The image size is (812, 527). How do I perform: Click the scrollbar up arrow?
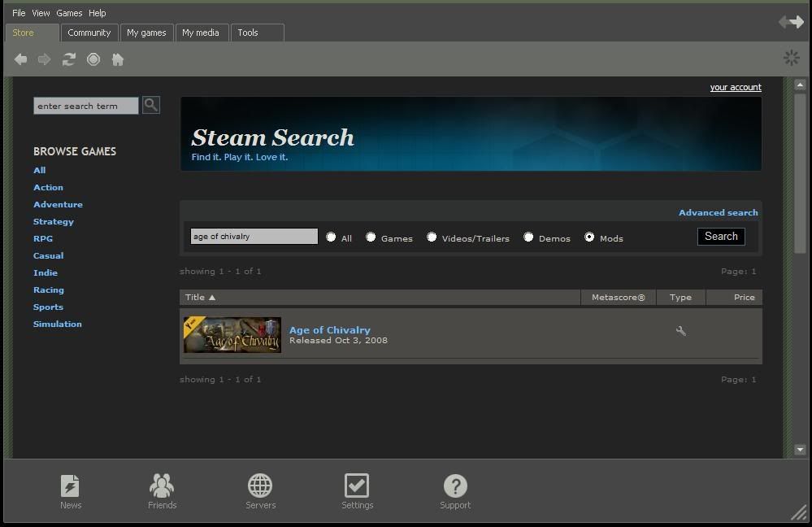800,85
